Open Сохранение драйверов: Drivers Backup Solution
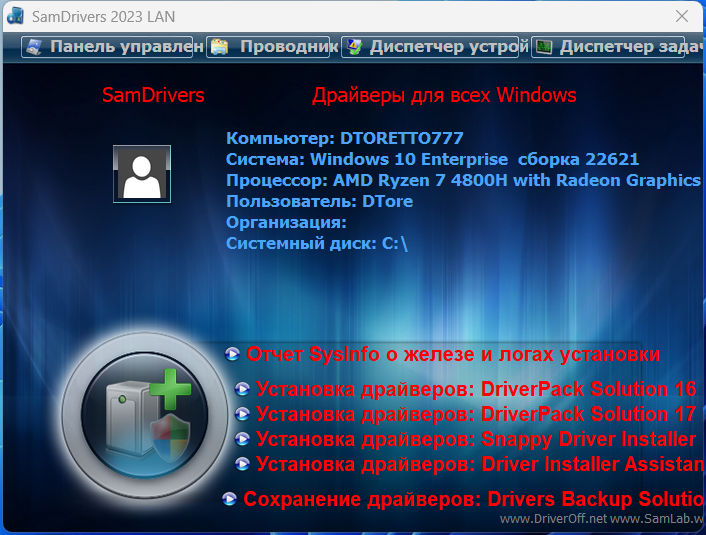Image resolution: width=706 pixels, height=535 pixels. pos(473,499)
